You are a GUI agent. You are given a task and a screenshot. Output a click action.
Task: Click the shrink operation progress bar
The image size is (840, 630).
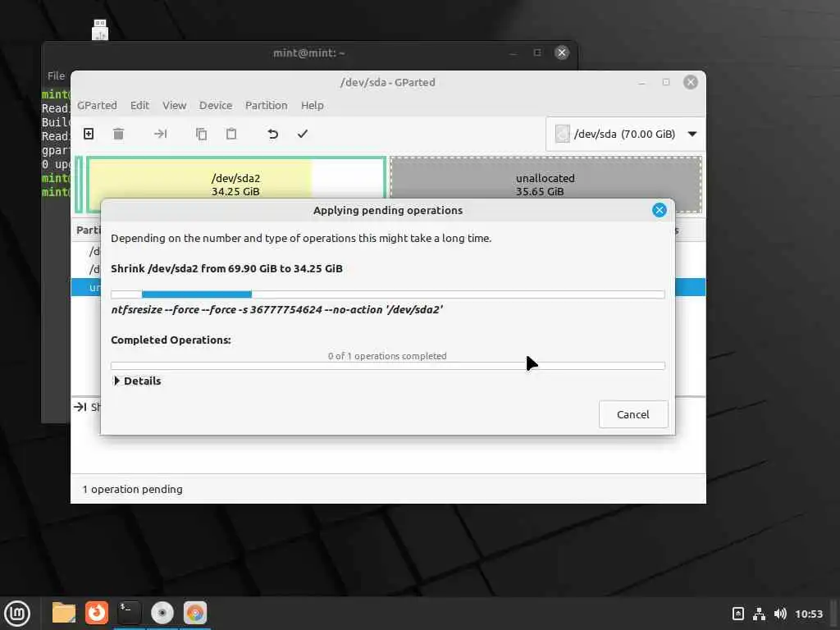click(x=388, y=294)
